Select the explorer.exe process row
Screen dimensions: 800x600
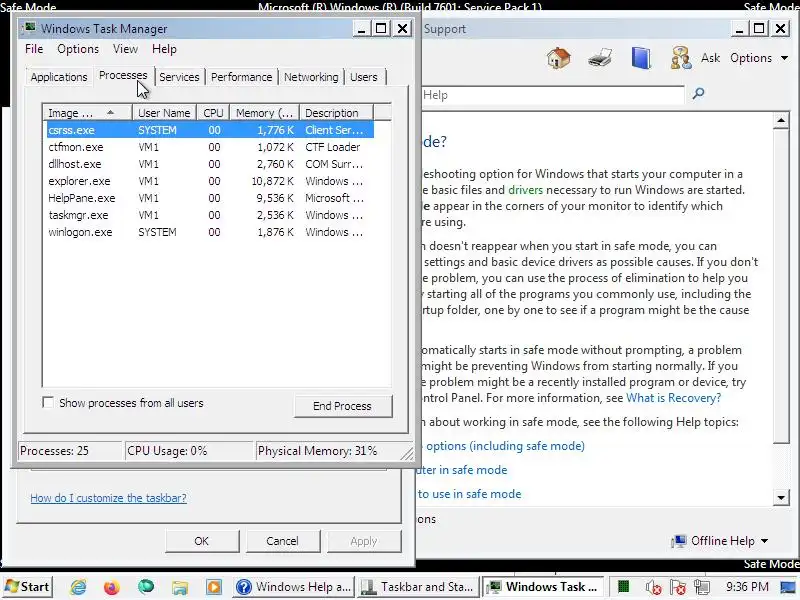pos(210,181)
